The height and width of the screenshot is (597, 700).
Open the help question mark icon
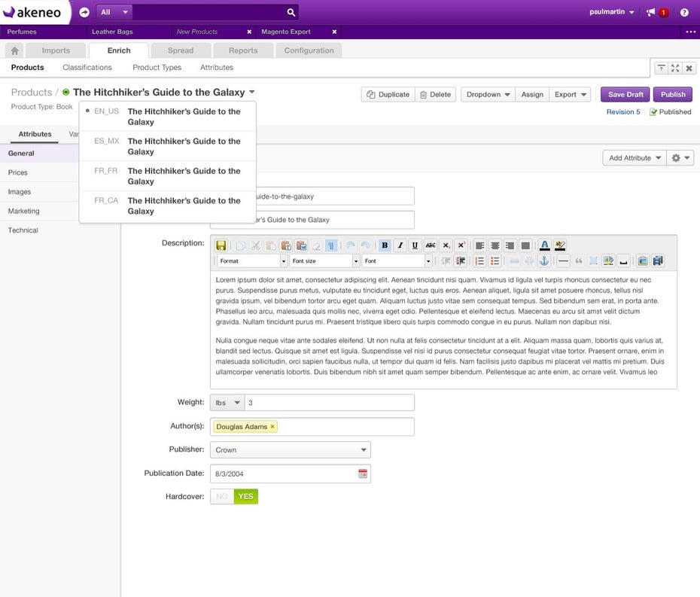[x=684, y=13]
